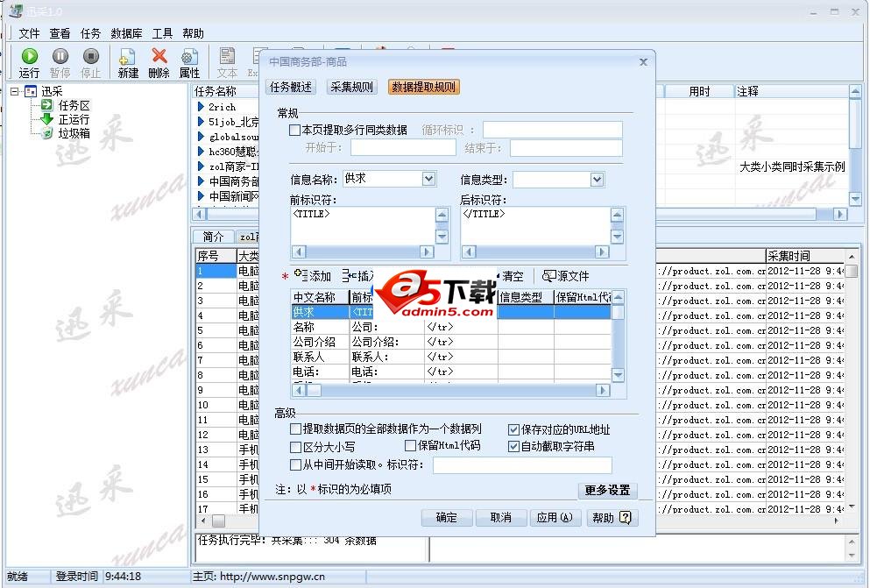
Task: Click the 结束于 input field
Action: click(566, 148)
